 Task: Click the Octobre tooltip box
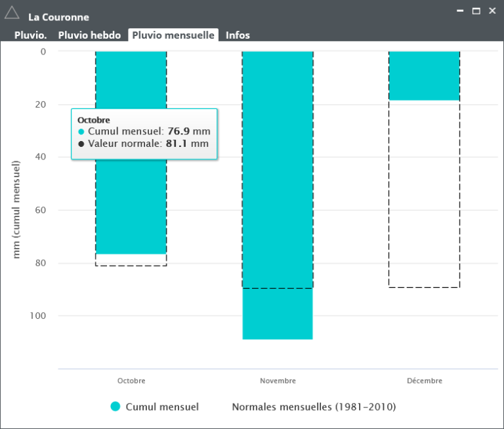click(144, 134)
